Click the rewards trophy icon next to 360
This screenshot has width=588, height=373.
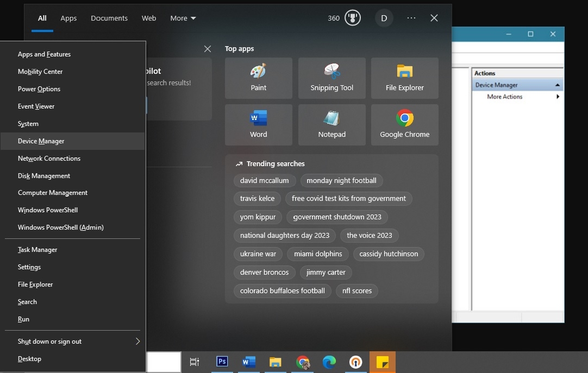[x=353, y=18]
